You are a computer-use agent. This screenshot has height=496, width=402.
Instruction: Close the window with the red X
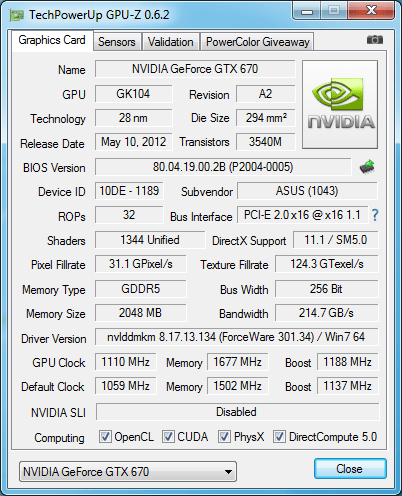[x=371, y=11]
